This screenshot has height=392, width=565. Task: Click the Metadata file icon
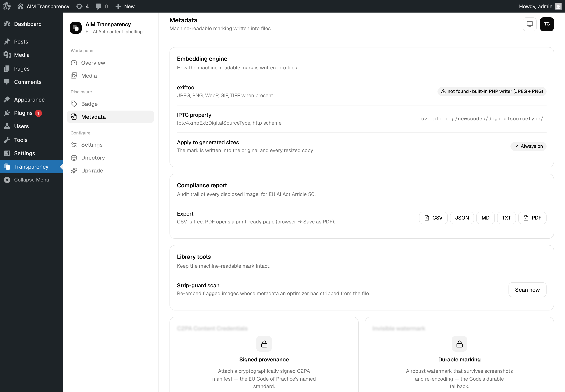[74, 117]
